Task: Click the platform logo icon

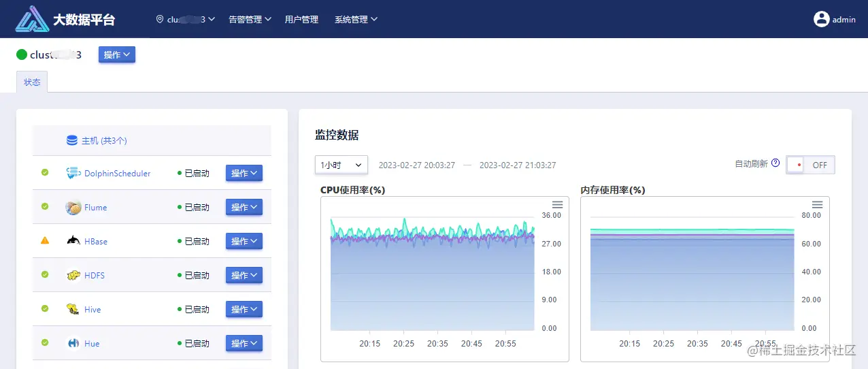Action: tap(32, 19)
